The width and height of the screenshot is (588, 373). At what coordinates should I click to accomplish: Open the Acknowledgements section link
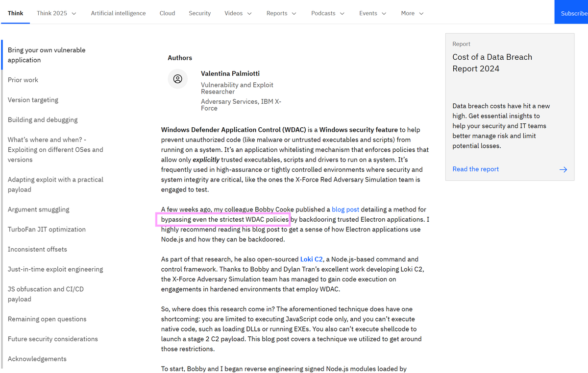pos(37,359)
